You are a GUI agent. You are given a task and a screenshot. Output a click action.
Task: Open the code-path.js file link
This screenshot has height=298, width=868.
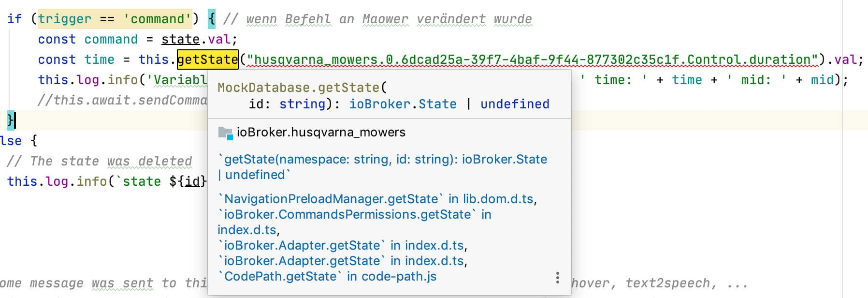coord(399,276)
